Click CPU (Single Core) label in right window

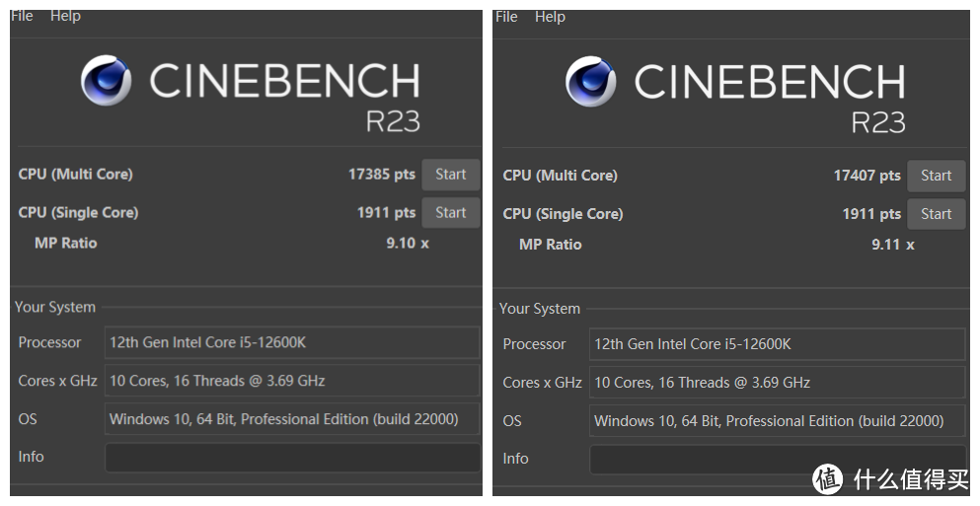[563, 214]
